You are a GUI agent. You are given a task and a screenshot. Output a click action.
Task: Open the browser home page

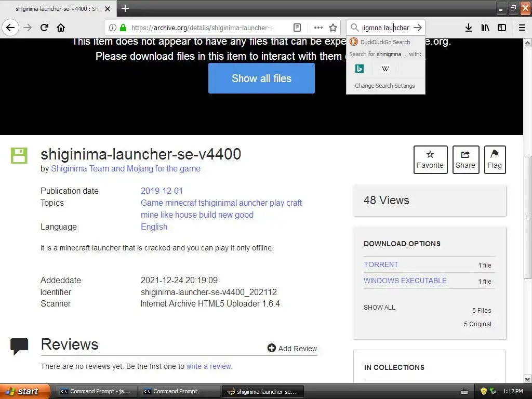[x=61, y=28]
